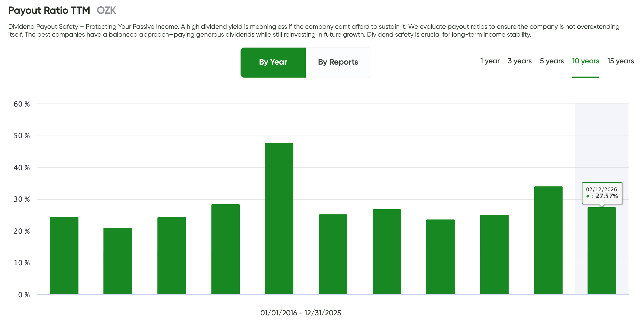The image size is (644, 323).
Task: Click the eighth bar near 23%
Action: click(x=440, y=257)
